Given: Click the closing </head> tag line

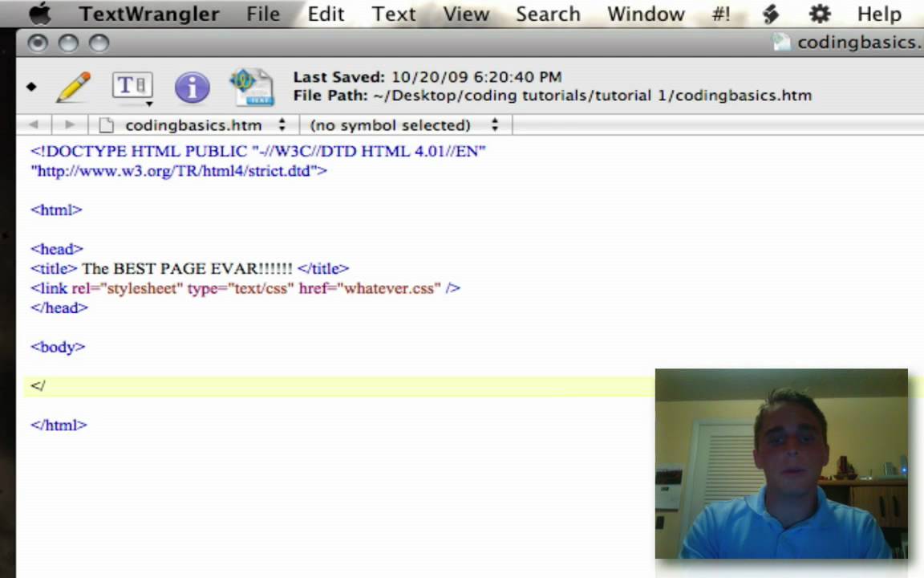Looking at the screenshot, I should [x=59, y=308].
